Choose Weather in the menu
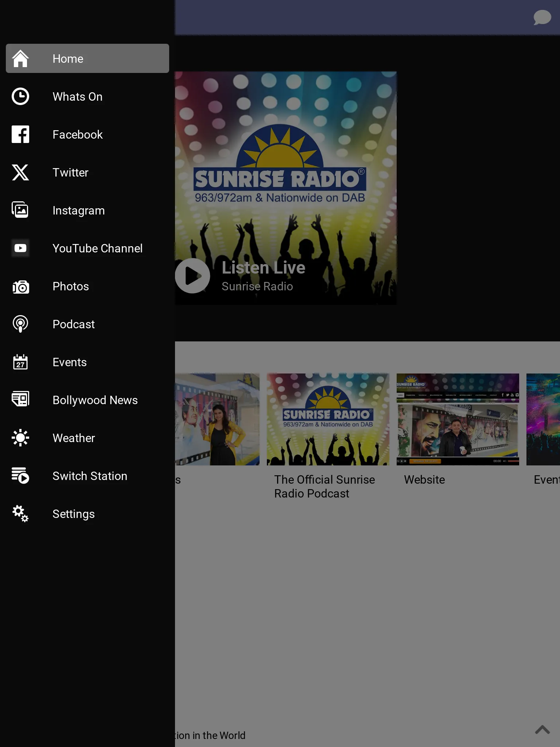The image size is (560, 747). pos(87,438)
